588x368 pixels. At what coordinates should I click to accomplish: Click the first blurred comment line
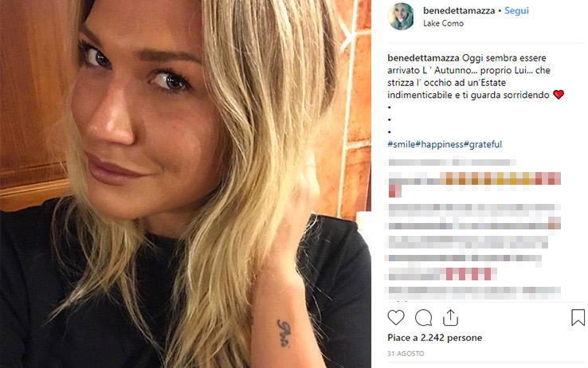pos(452,162)
